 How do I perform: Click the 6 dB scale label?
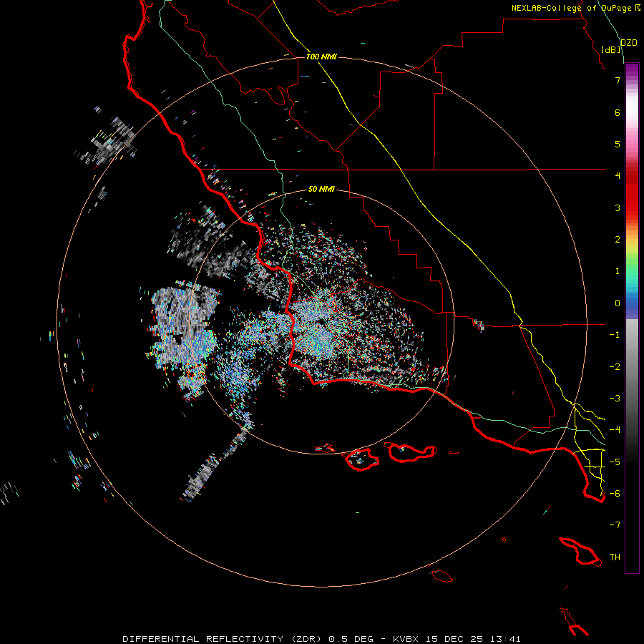[618, 112]
